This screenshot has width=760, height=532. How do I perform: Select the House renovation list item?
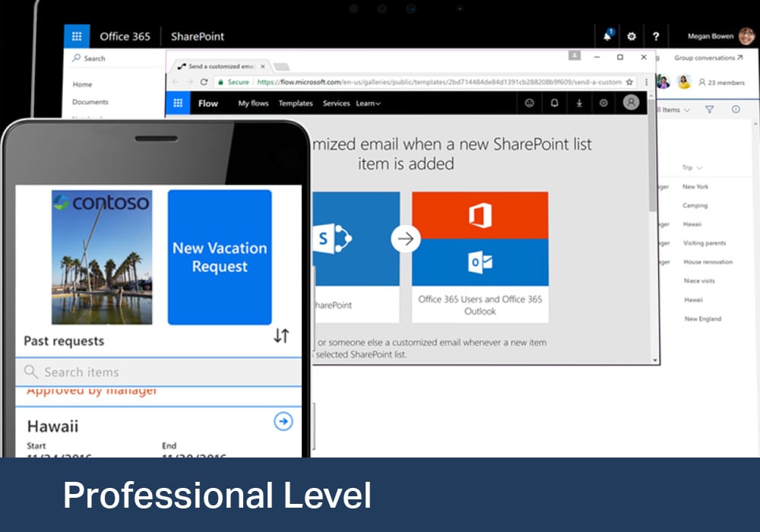point(708,262)
